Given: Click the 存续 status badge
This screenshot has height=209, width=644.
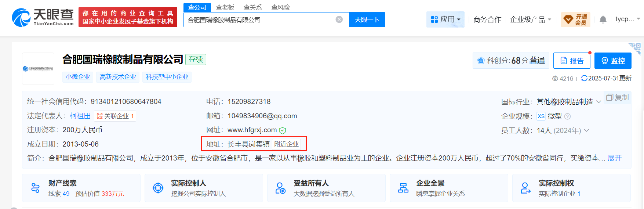Looking at the screenshot, I should coord(196,60).
